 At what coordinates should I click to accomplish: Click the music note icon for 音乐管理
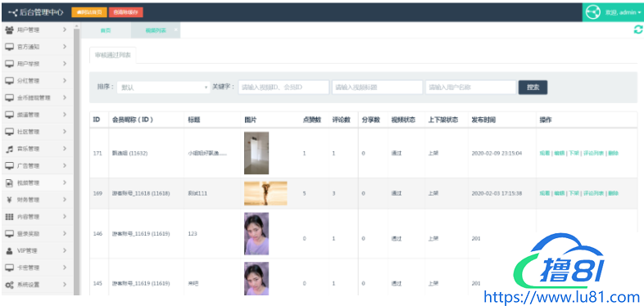(x=10, y=149)
